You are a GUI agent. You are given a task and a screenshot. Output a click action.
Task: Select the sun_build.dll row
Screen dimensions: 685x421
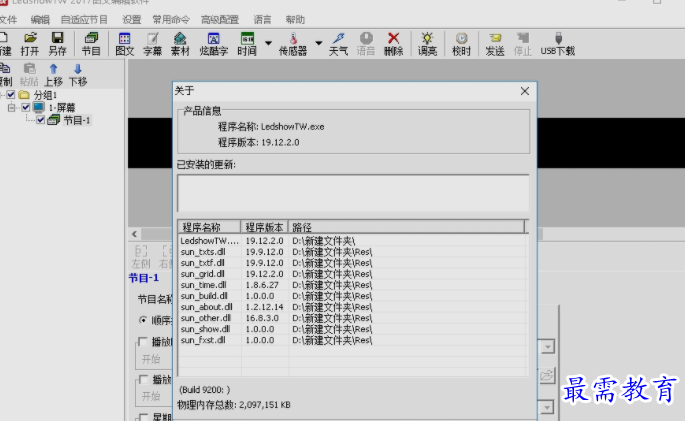(353, 296)
